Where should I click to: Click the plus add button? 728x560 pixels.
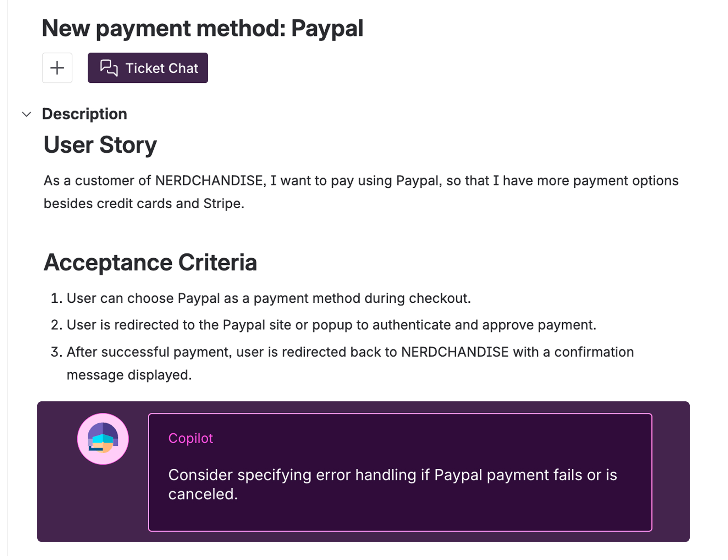[57, 68]
